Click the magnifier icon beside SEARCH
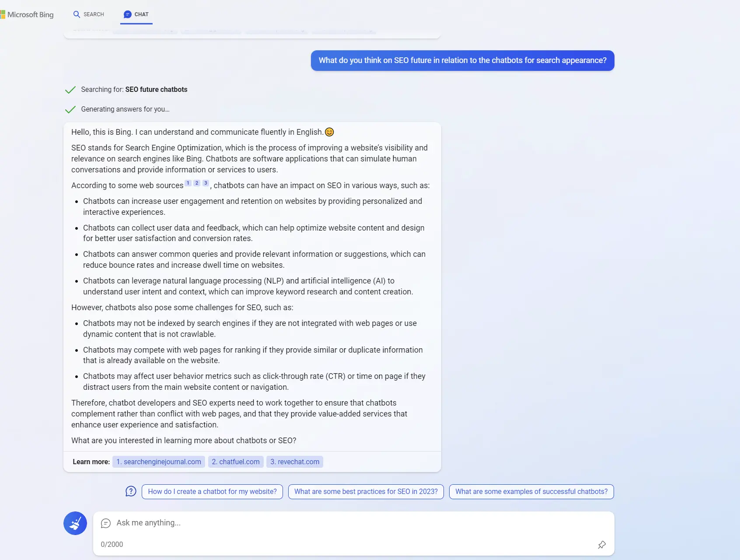This screenshot has width=740, height=560. (77, 14)
